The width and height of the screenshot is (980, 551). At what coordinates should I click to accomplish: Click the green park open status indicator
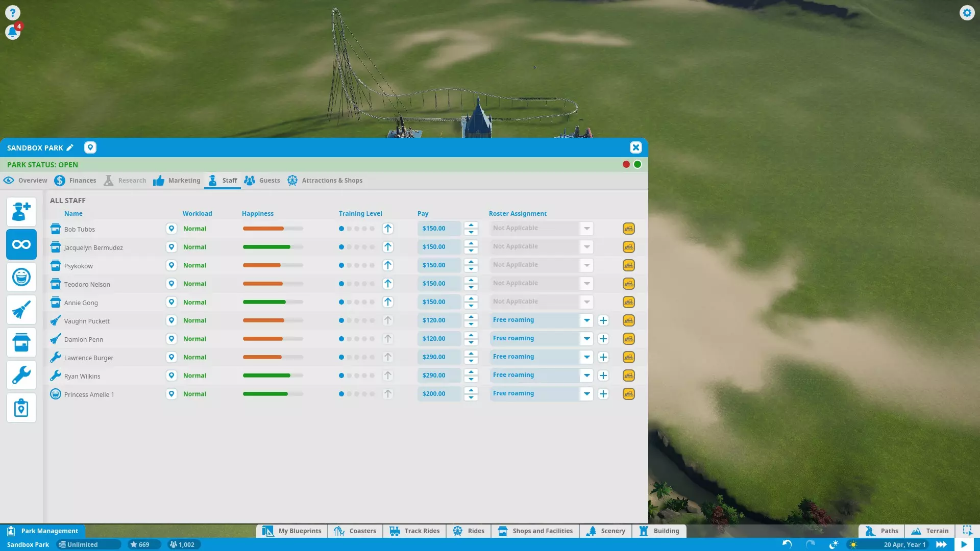pyautogui.click(x=638, y=164)
